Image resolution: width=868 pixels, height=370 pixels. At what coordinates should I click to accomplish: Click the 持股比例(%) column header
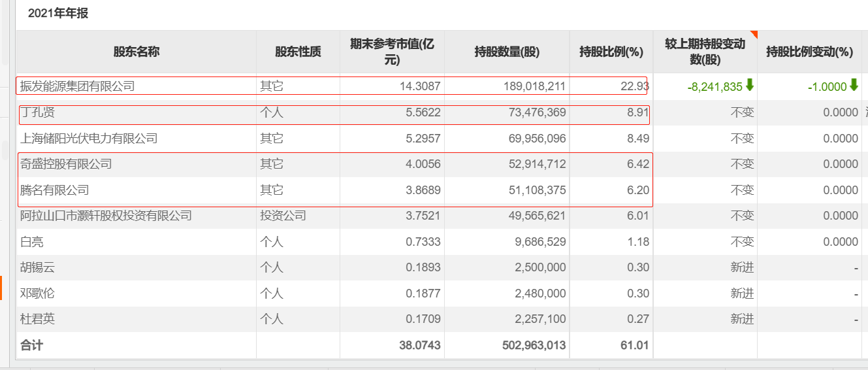click(x=611, y=52)
